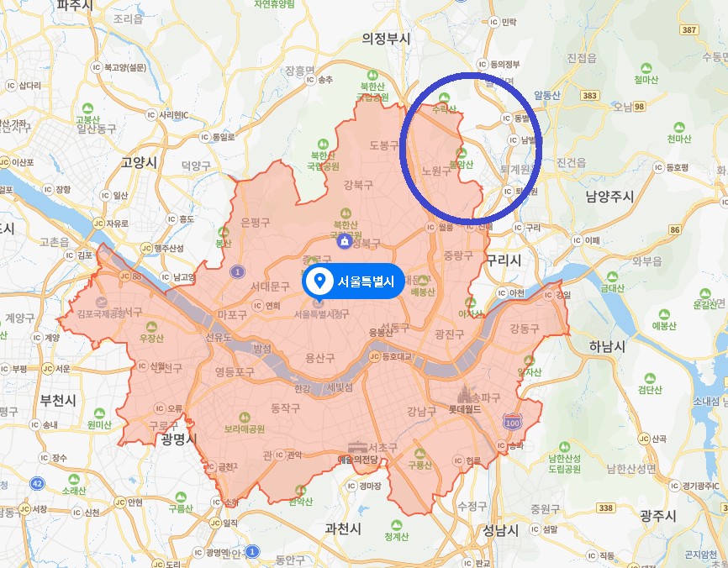Select the 김포국제공항 airport icon
Viewport: 728px width, 568px height.
(101, 302)
